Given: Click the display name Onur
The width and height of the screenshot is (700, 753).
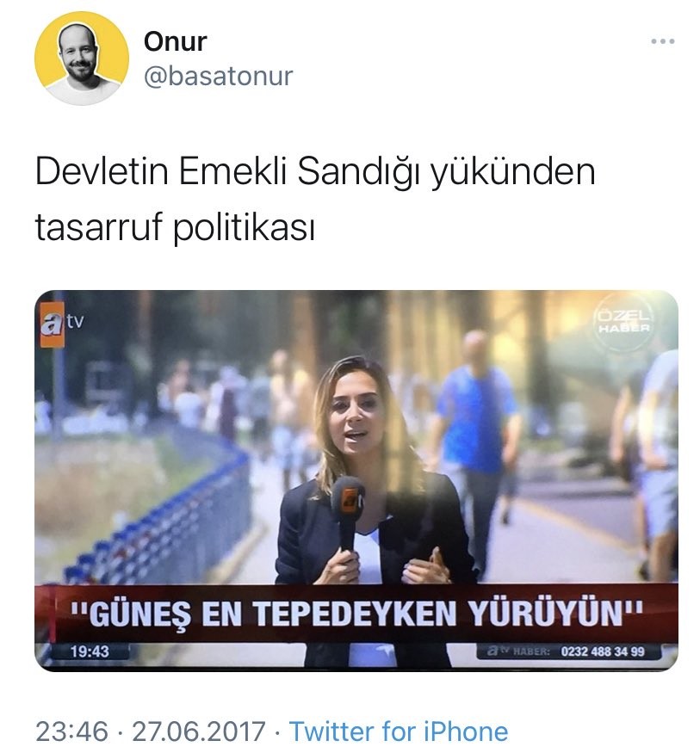Looking at the screenshot, I should (x=175, y=42).
